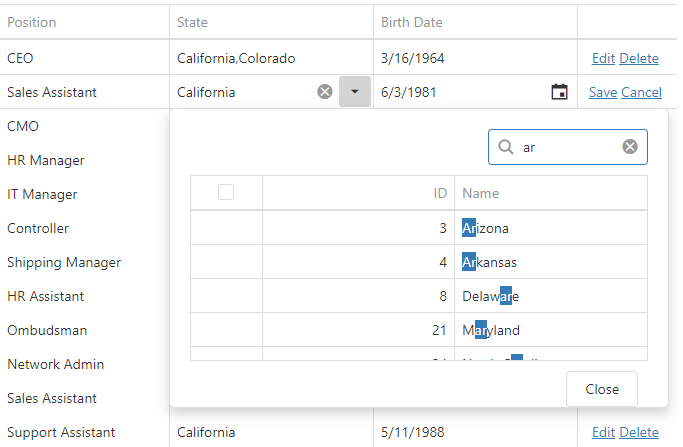Focus the search box containing 'ar'
The height and width of the screenshot is (447, 683).
click(568, 147)
